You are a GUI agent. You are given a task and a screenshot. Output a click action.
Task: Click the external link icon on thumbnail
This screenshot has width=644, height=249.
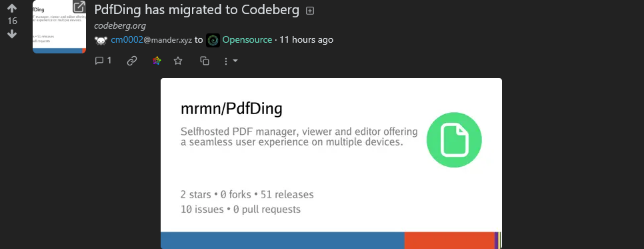click(x=79, y=7)
